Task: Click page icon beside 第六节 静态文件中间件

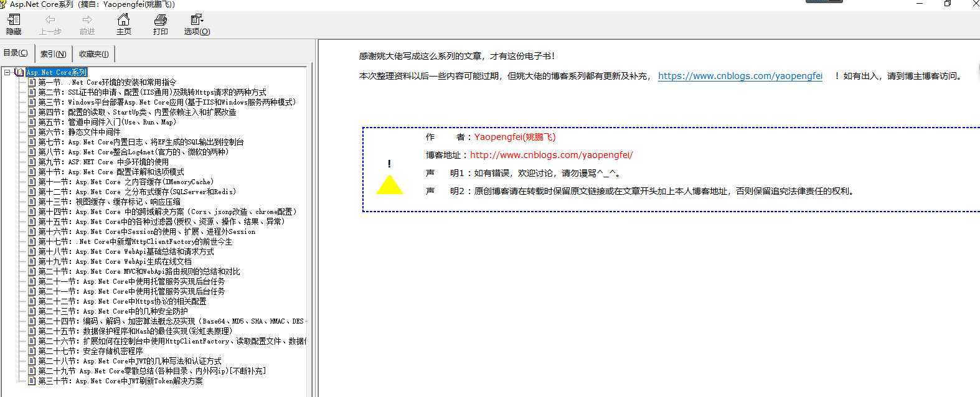Action: 32,132
